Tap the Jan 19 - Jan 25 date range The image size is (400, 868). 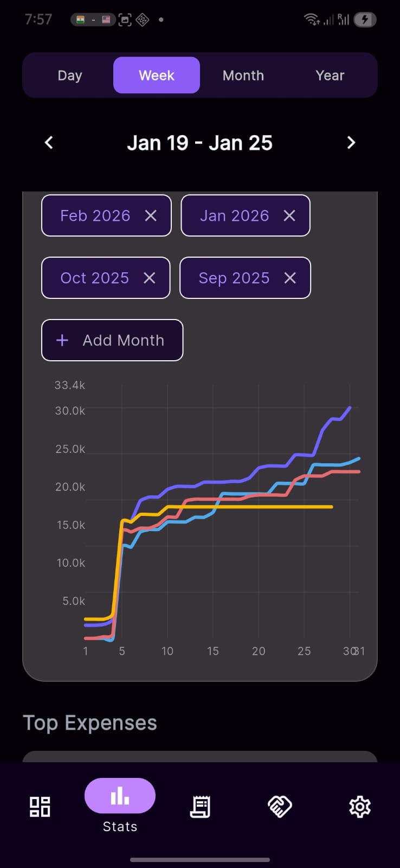(199, 143)
